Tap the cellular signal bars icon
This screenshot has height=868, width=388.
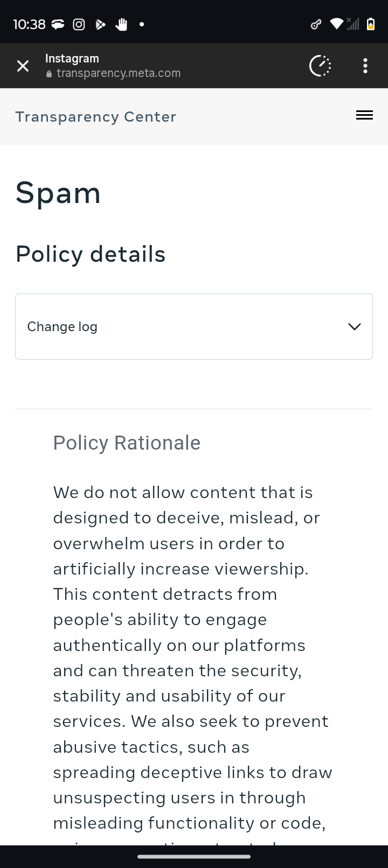tap(353, 24)
